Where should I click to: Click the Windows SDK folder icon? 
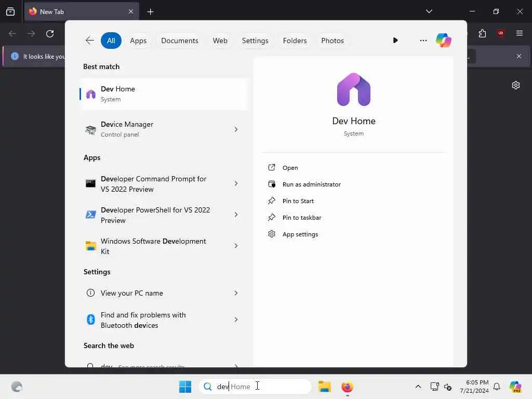click(90, 246)
